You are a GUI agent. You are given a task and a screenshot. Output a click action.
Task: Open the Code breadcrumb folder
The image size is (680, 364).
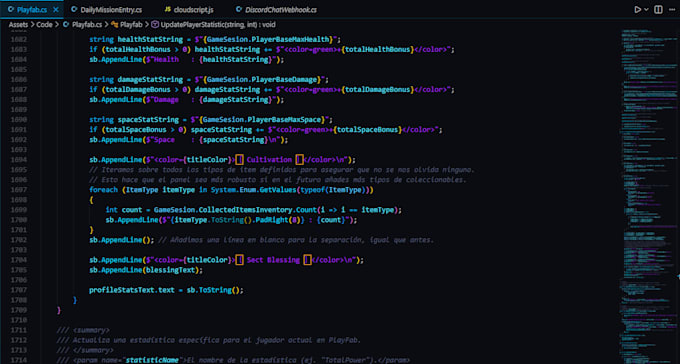[44, 25]
